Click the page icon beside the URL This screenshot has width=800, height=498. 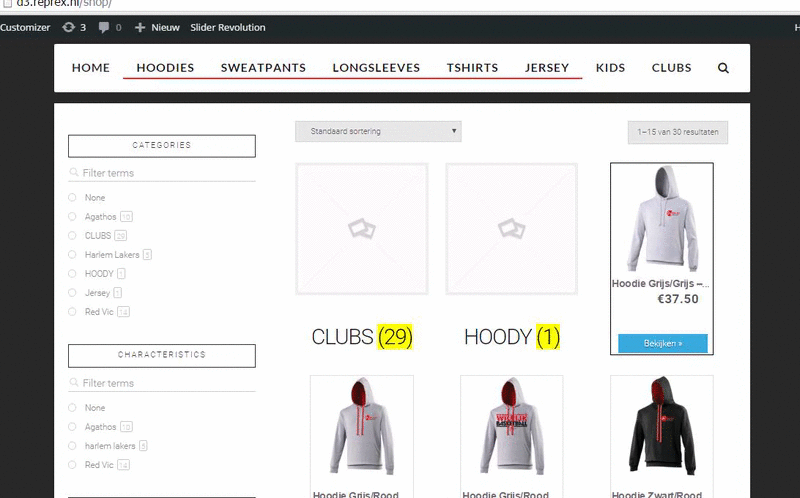pos(7,4)
